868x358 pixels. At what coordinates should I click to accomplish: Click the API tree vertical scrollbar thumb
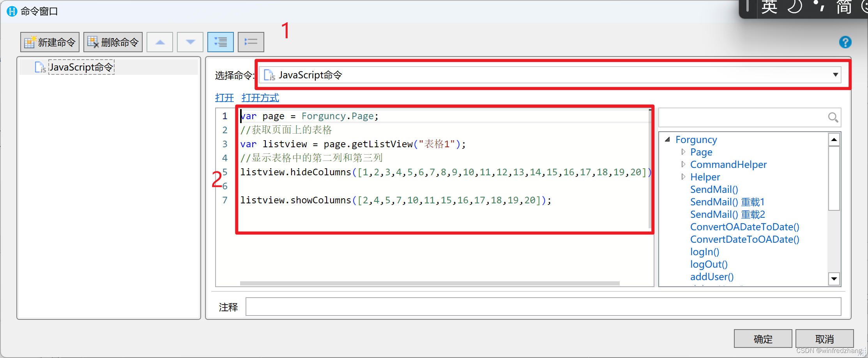[834, 178]
